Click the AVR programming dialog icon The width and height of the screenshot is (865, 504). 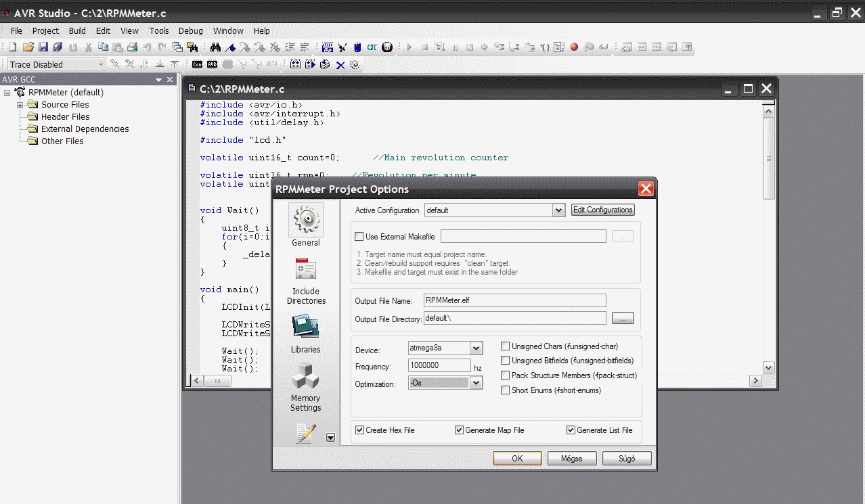tap(212, 64)
